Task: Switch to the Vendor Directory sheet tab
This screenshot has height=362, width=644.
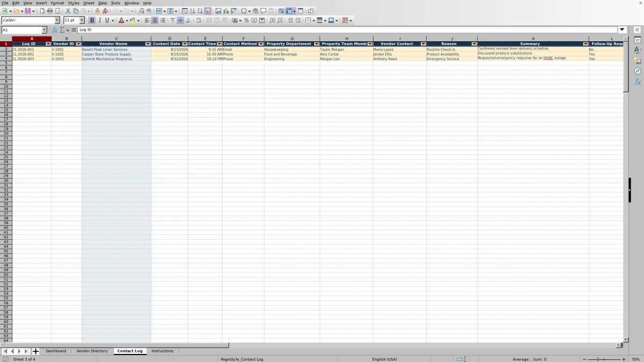Action: [92, 351]
